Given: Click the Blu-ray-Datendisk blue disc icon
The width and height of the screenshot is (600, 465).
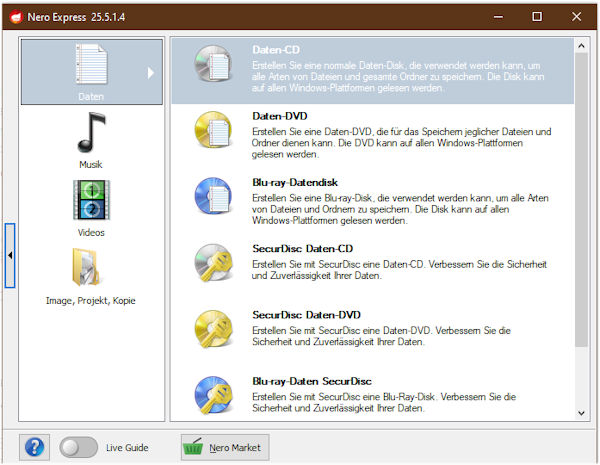Looking at the screenshot, I should (213, 196).
